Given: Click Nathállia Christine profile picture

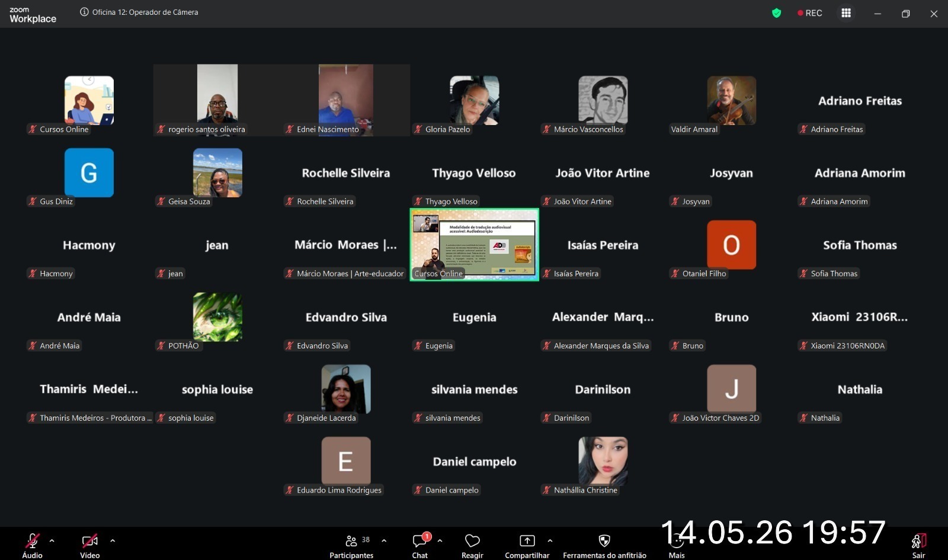Looking at the screenshot, I should [x=603, y=461].
